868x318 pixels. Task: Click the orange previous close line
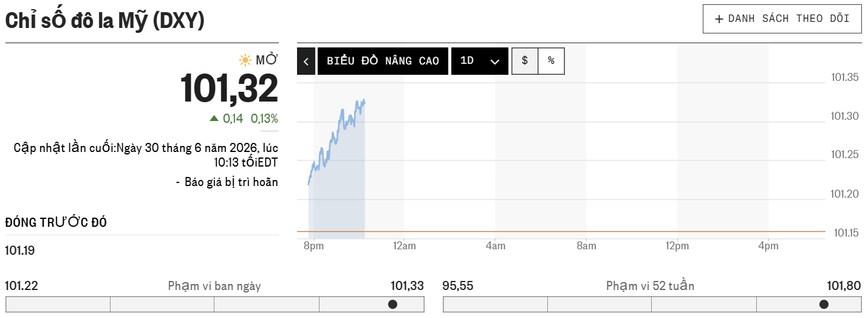[x=561, y=231]
